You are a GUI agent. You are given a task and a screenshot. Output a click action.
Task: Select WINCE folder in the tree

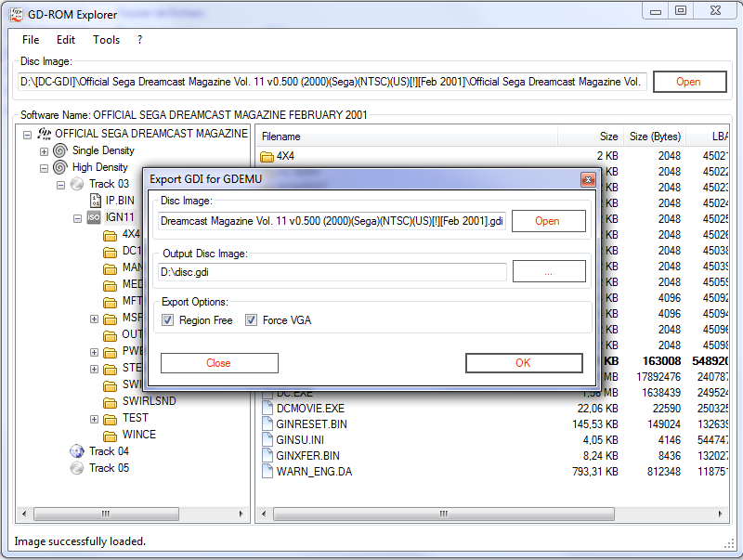click(x=139, y=435)
